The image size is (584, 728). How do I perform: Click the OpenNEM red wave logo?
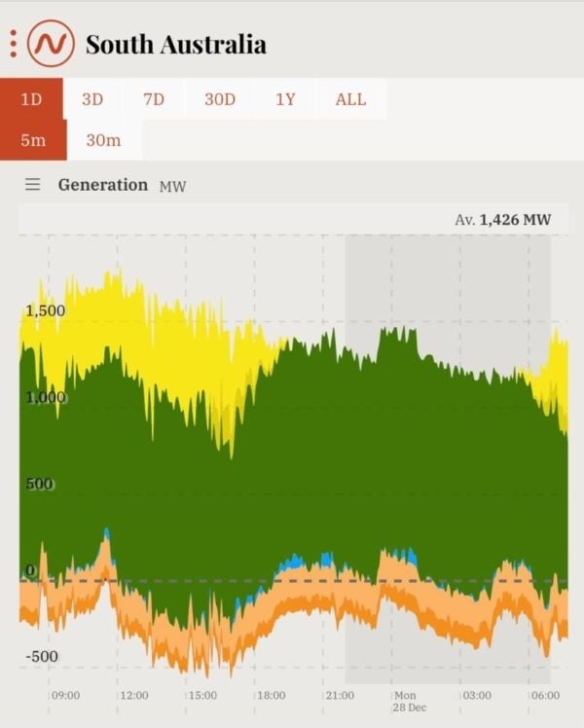pyautogui.click(x=51, y=44)
